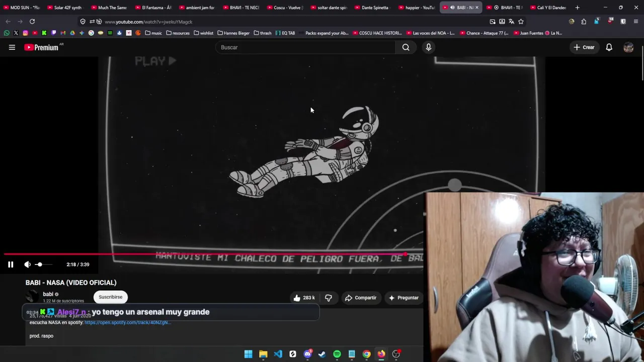Click the Preguntar button
Screen dimensions: 644x362
404,298
